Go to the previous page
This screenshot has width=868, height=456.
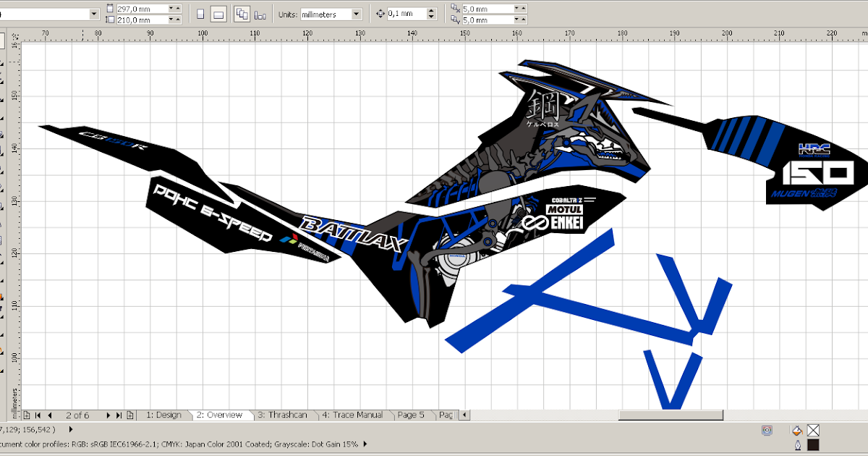pos(49,415)
